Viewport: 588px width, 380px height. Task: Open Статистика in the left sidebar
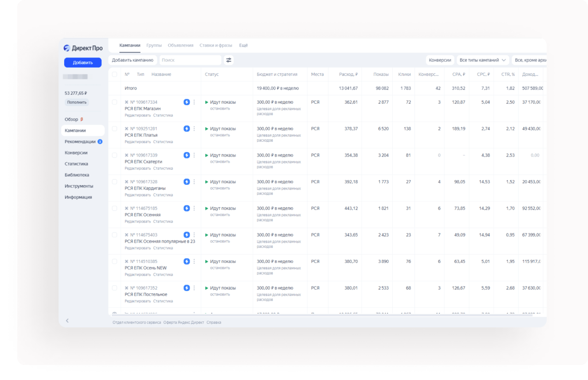(x=76, y=164)
